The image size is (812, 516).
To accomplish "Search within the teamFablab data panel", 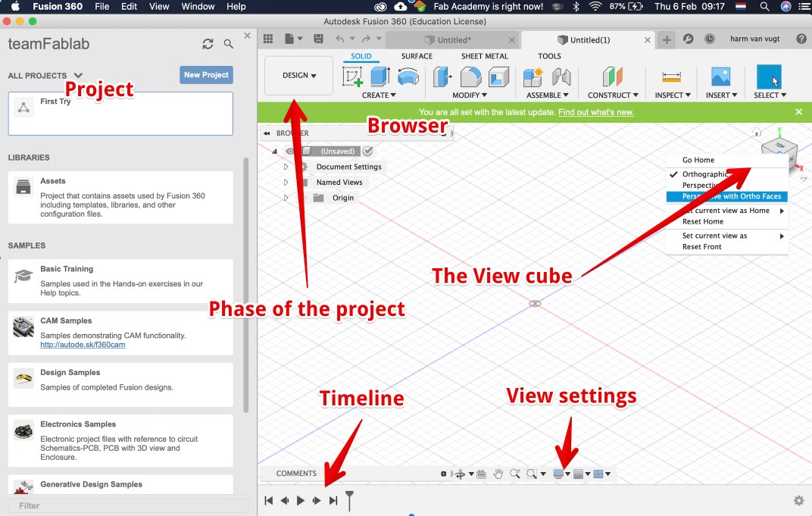I will 229,44.
